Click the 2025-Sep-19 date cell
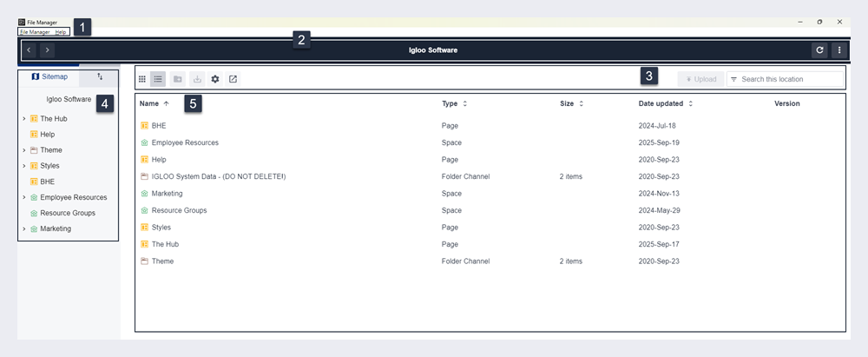 tap(659, 142)
